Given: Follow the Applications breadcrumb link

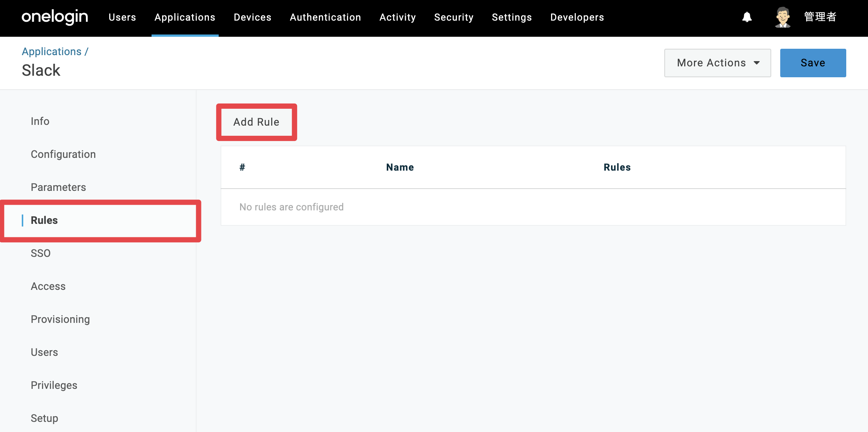Looking at the screenshot, I should tap(52, 52).
